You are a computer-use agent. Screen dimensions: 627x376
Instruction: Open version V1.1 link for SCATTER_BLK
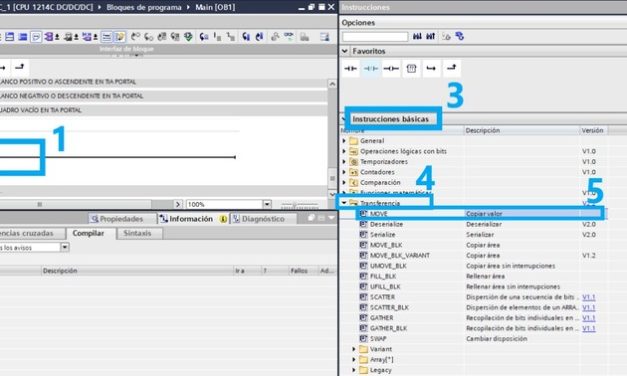tap(589, 307)
